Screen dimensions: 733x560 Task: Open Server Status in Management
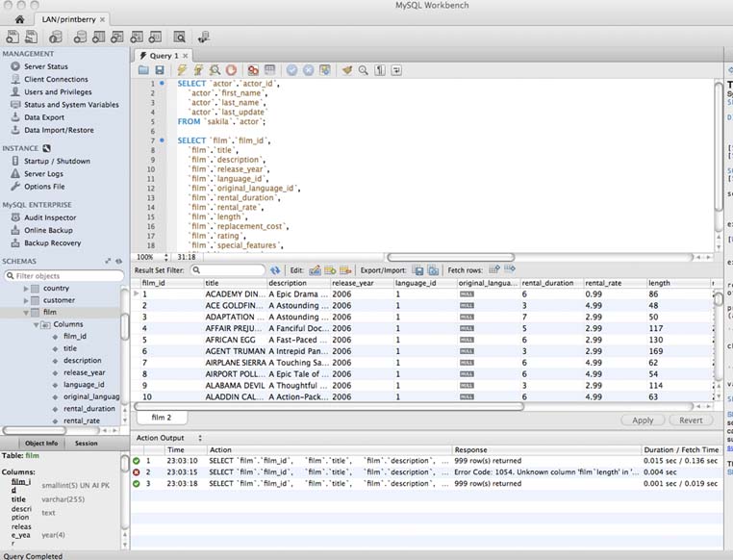(x=46, y=66)
